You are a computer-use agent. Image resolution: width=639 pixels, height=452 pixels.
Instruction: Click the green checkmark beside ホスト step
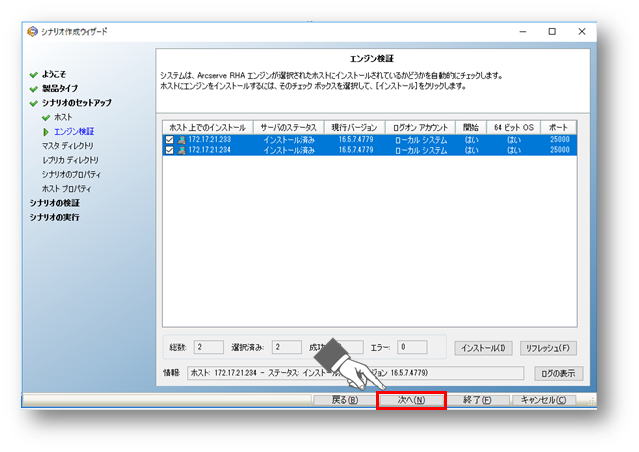(x=46, y=118)
